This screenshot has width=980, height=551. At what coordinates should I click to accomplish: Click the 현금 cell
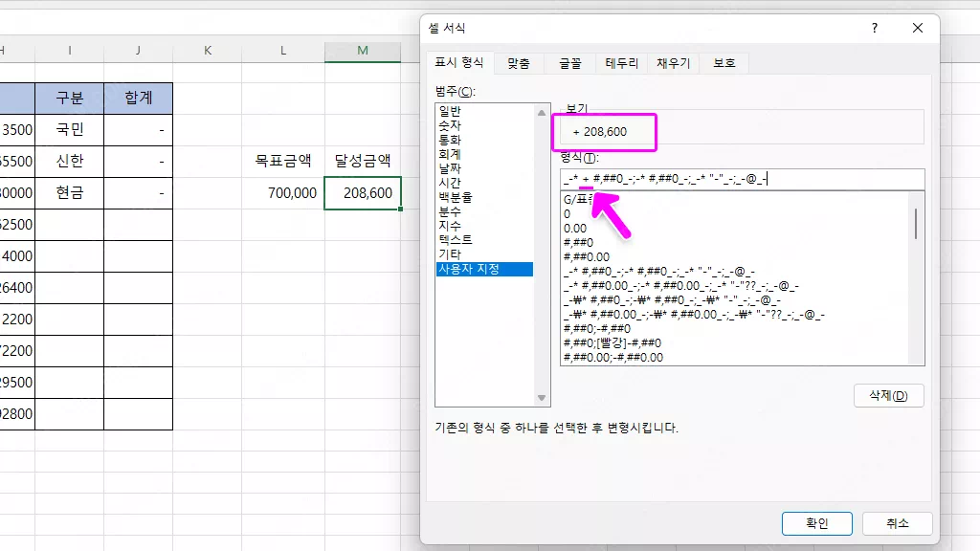tap(69, 193)
